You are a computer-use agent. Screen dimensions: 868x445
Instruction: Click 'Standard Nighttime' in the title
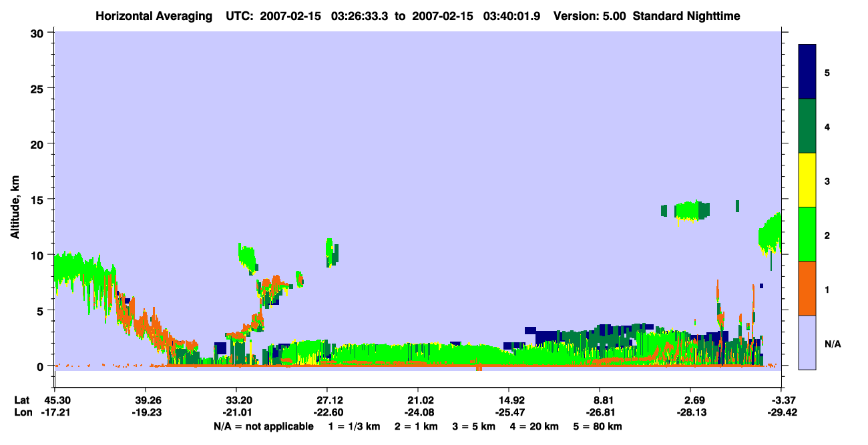pyautogui.click(x=686, y=15)
